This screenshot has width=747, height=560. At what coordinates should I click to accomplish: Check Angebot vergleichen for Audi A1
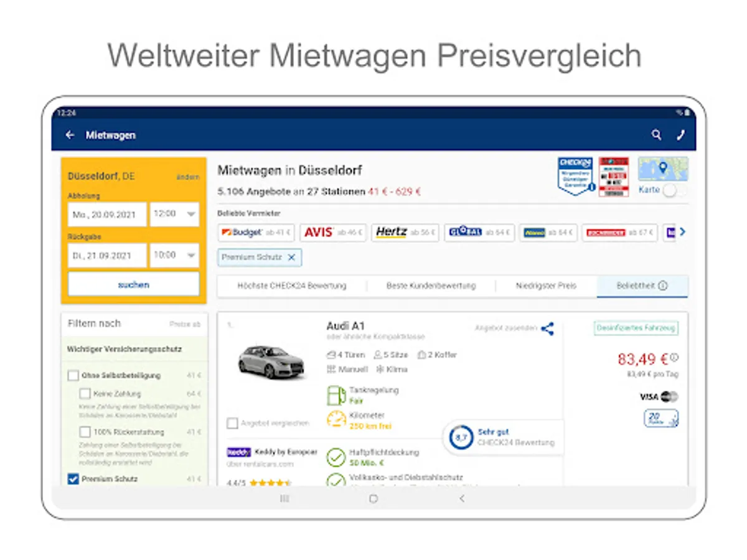pyautogui.click(x=232, y=423)
